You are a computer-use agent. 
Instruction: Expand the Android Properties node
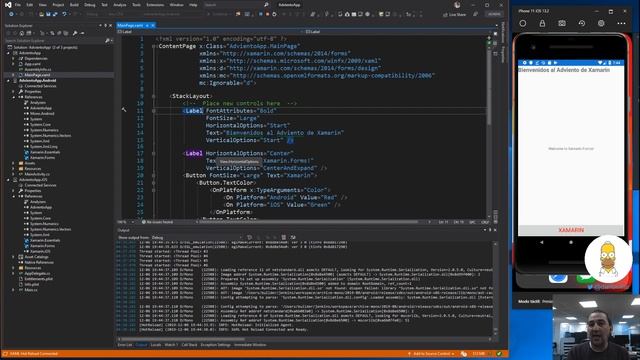[x=13, y=92]
